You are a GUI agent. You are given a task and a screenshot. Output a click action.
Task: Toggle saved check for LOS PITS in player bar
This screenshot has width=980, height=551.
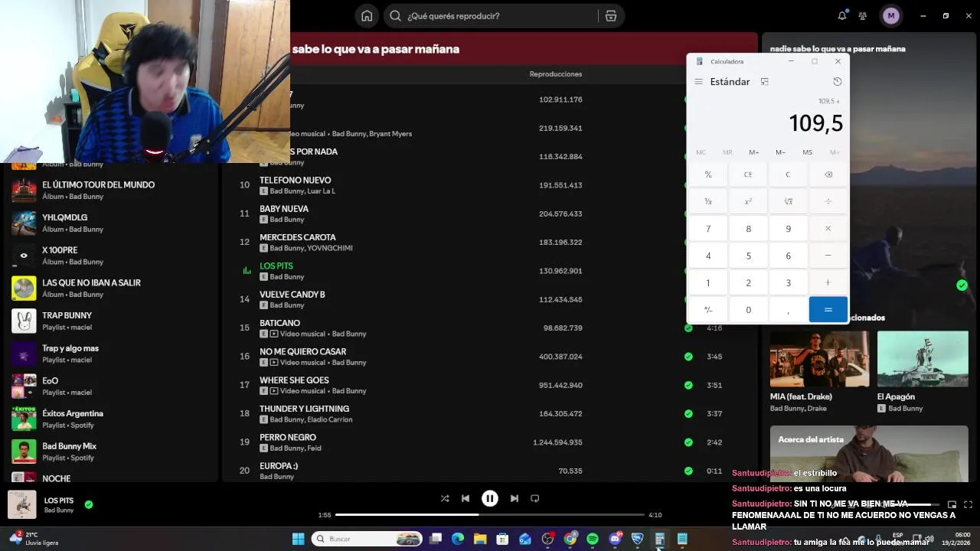click(x=89, y=504)
